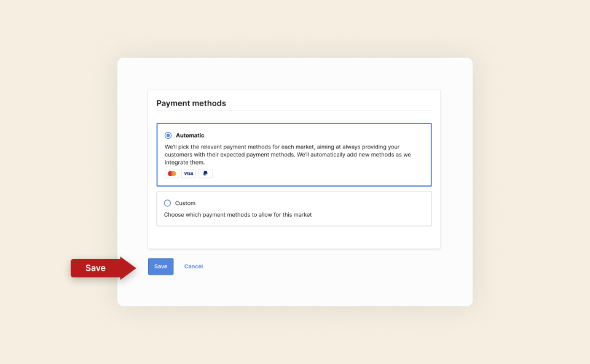The height and width of the screenshot is (364, 590).
Task: Click the Custom option label text
Action: point(185,203)
